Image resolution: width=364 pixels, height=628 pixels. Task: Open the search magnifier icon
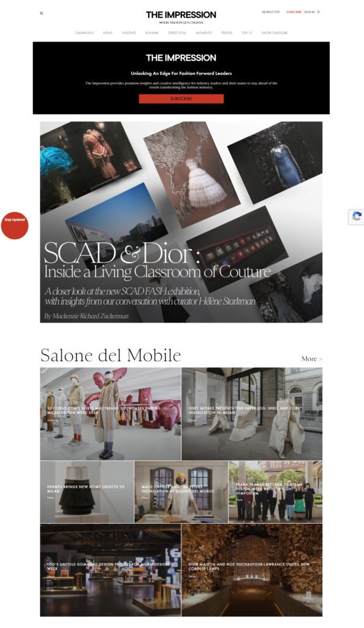[x=41, y=13]
